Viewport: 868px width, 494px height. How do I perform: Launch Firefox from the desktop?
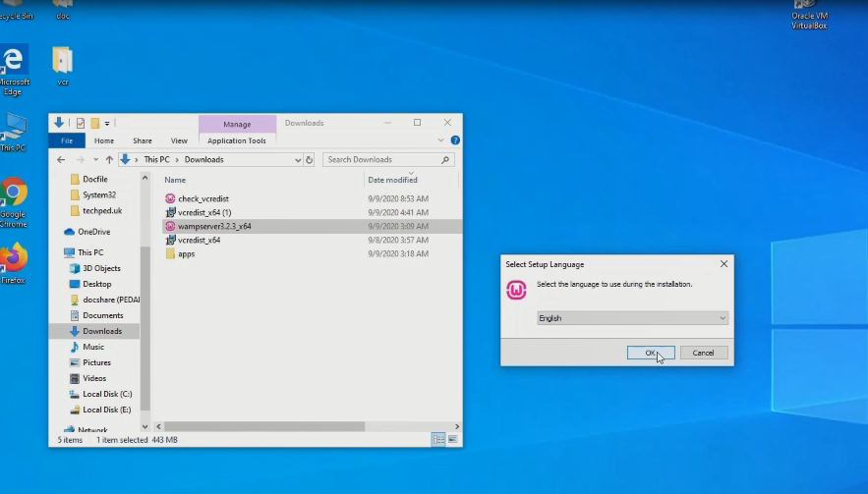[14, 258]
